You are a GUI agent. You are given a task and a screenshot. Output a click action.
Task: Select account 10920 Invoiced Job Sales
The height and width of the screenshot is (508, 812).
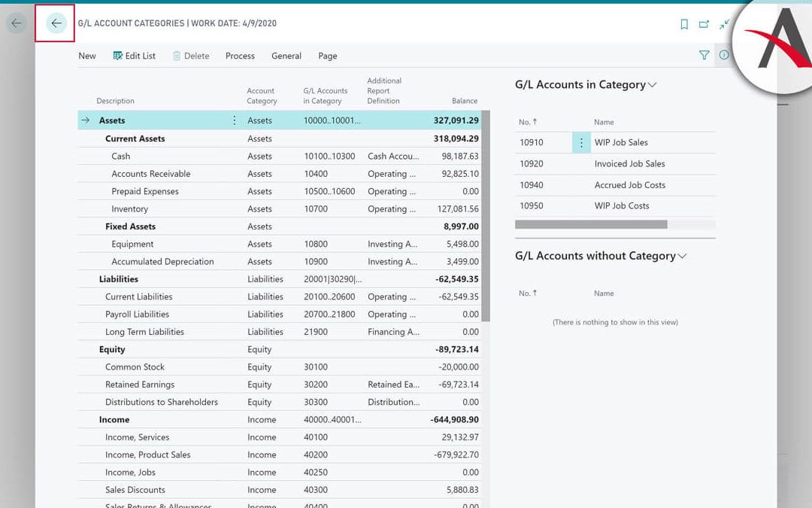pyautogui.click(x=615, y=164)
